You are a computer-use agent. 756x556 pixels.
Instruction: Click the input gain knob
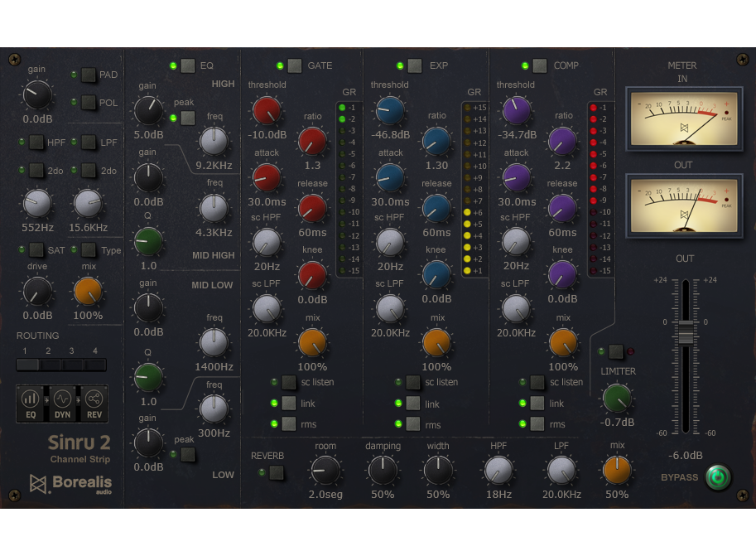(37, 94)
